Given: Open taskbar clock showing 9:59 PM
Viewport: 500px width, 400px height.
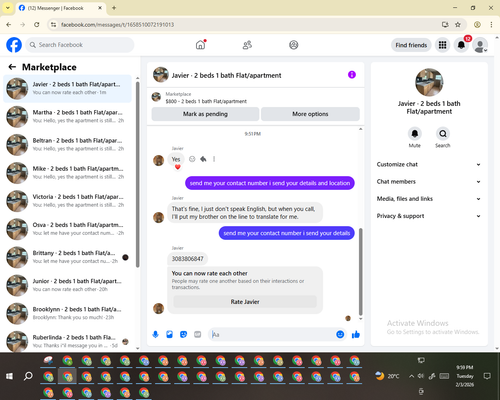Looking at the screenshot, I should coord(465,376).
